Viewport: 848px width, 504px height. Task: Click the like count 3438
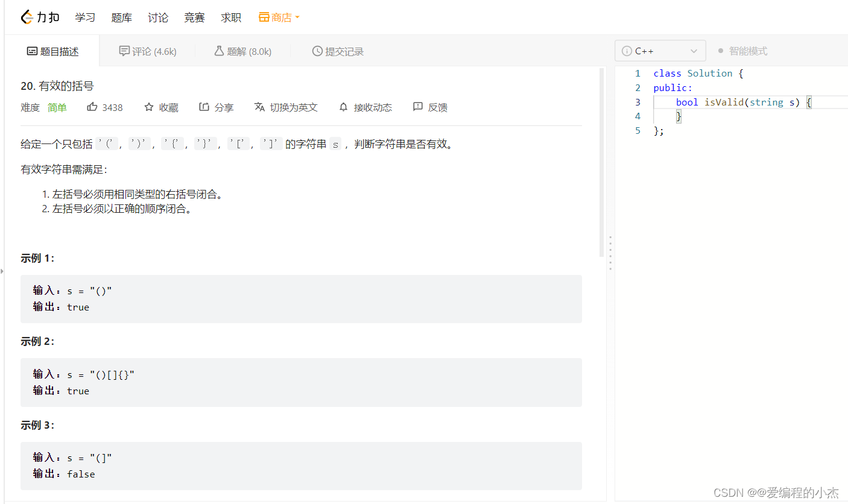(112, 107)
